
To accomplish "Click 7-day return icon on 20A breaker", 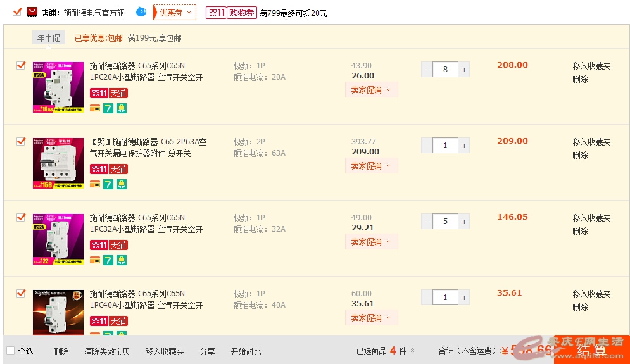I will click(108, 108).
